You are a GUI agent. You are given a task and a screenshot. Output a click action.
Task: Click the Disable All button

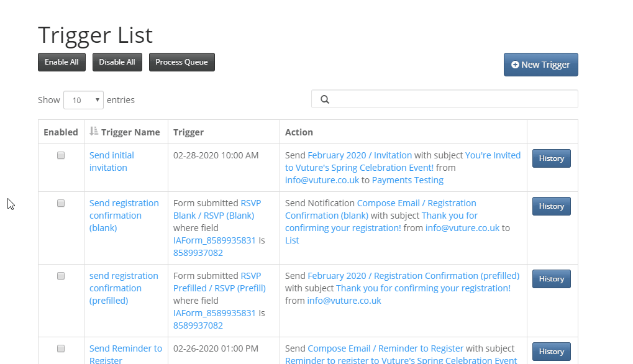click(117, 62)
